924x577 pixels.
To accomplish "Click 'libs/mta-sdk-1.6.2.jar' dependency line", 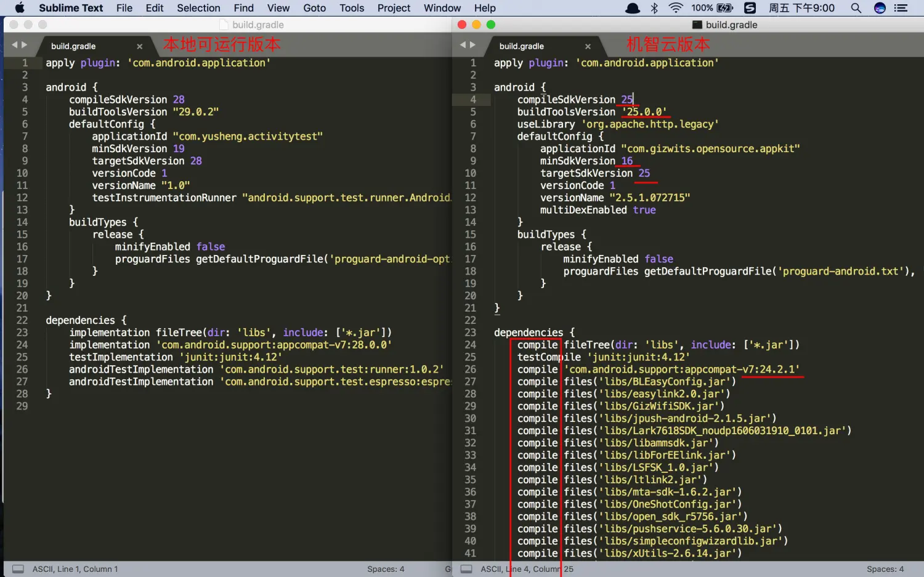I will pos(630,492).
